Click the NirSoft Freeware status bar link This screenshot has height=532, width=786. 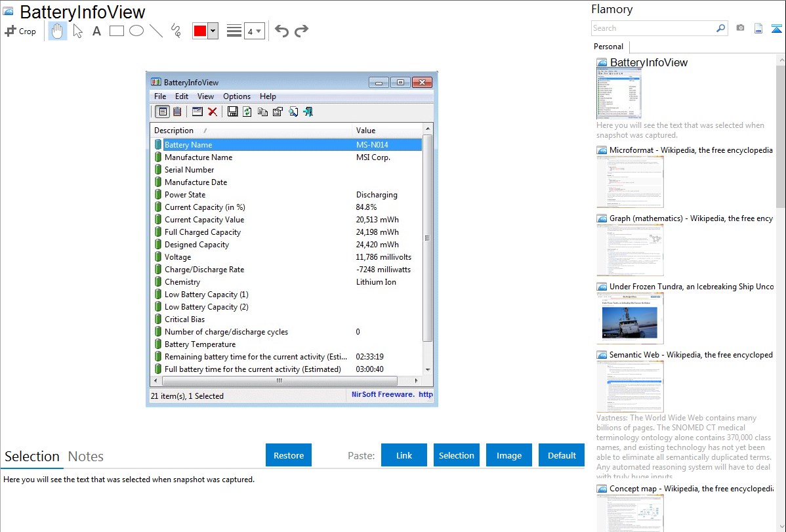click(x=392, y=395)
